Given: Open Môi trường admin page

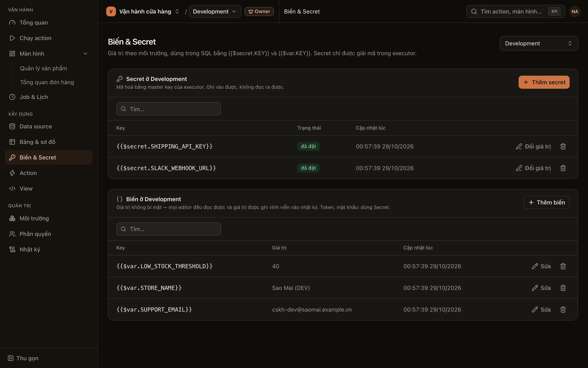Looking at the screenshot, I should click(49, 218).
